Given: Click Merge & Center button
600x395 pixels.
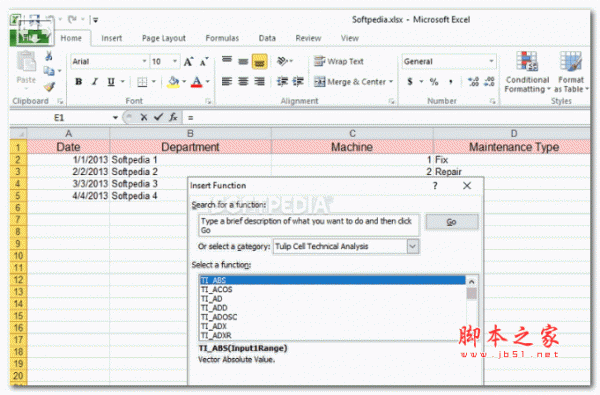Looking at the screenshot, I should [x=350, y=82].
